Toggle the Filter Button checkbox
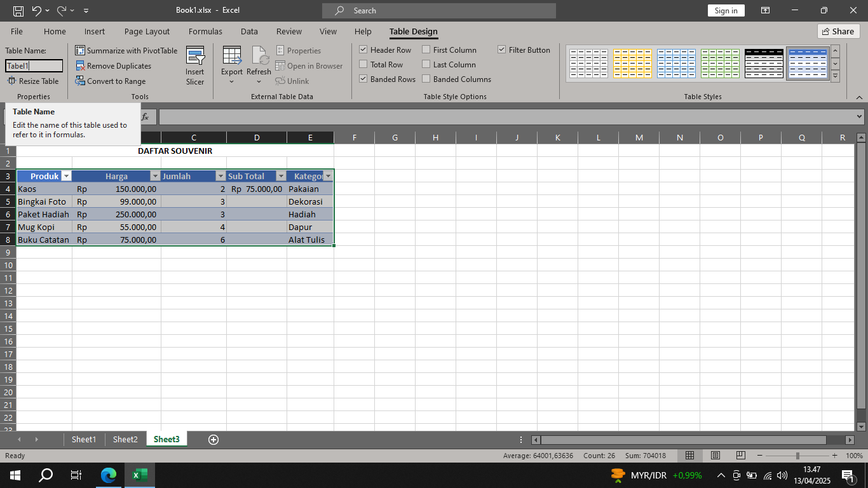This screenshot has height=488, width=868. [502, 50]
